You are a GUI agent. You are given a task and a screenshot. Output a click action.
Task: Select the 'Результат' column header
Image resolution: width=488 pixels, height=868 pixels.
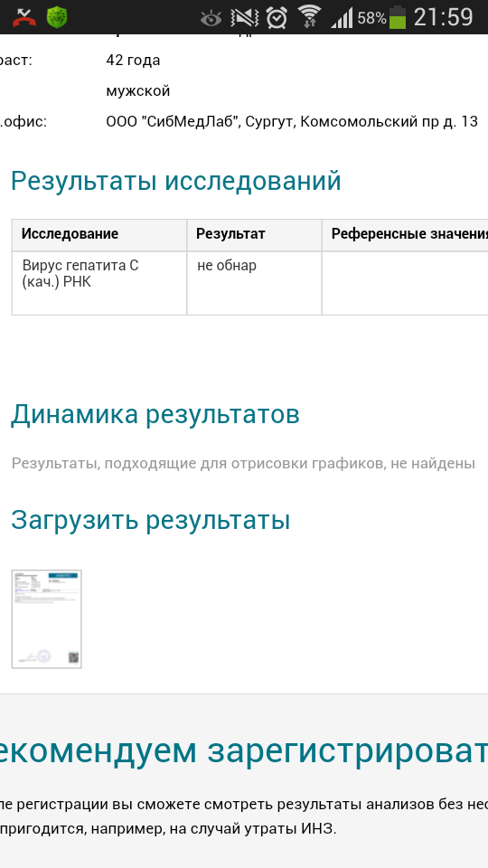(x=255, y=235)
